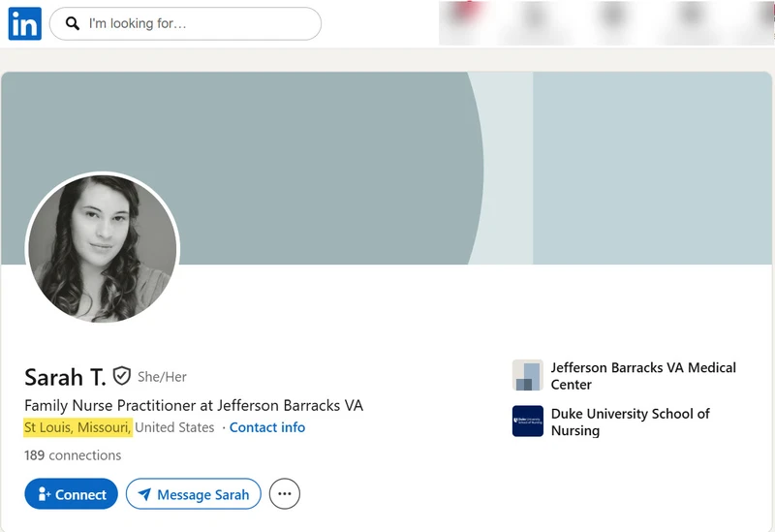The height and width of the screenshot is (532, 775).
Task: Click the search magnifier icon
Action: (73, 23)
